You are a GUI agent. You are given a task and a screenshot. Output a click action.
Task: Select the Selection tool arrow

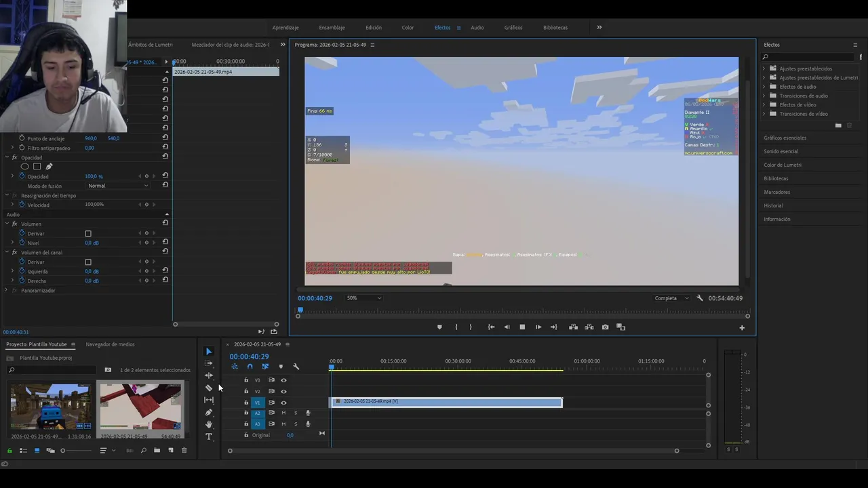click(x=209, y=351)
